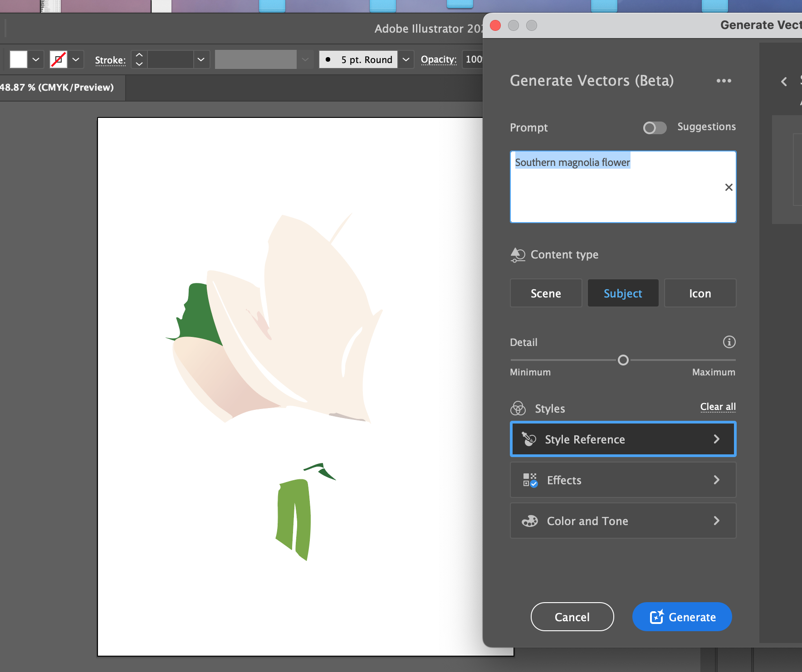Click the Color and Tone palette icon
Screen dimensions: 802x672
[x=530, y=521]
